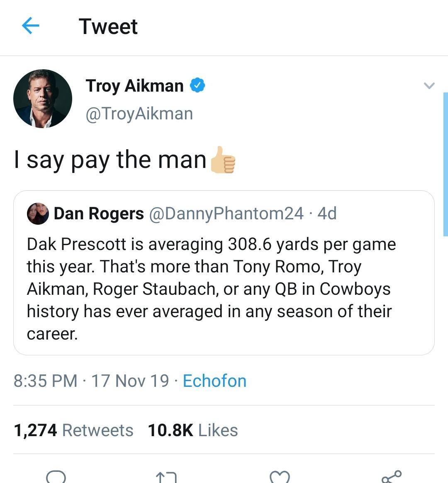
Task: Expand the tweet options chevron
Action: point(429,86)
